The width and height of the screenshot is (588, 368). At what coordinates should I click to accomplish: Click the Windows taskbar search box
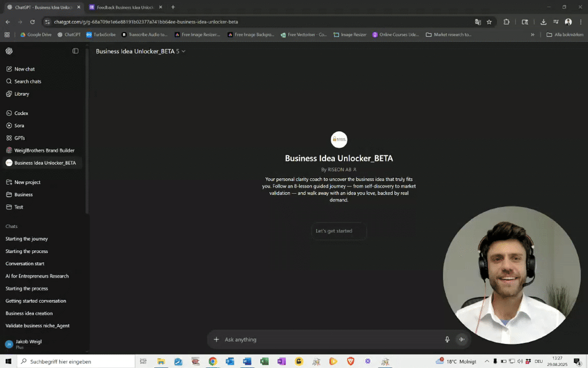pyautogui.click(x=76, y=361)
